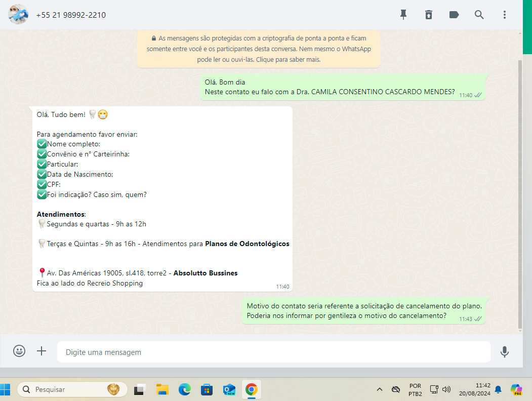532x401 pixels.
Task: Open the notifications bell icon
Action: (498, 389)
